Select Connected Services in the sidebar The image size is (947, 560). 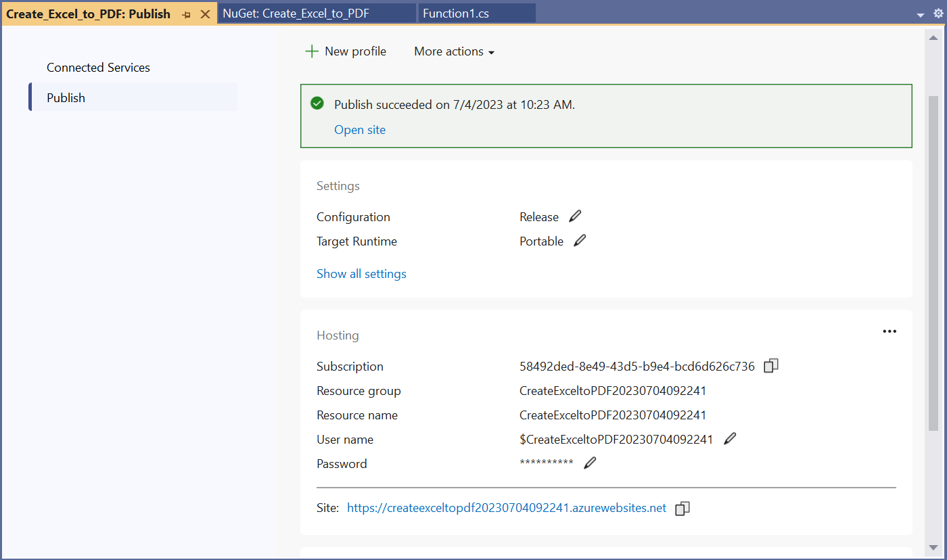(98, 68)
